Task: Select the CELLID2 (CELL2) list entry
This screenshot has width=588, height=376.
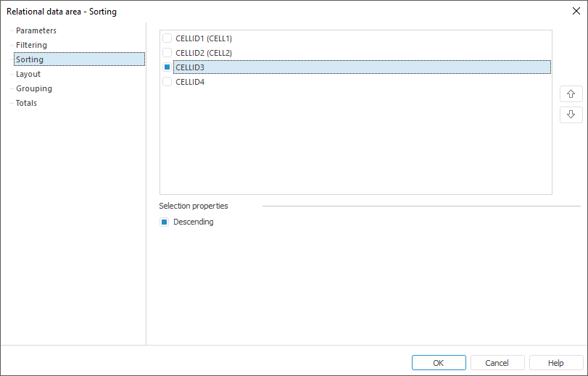Action: [x=204, y=53]
